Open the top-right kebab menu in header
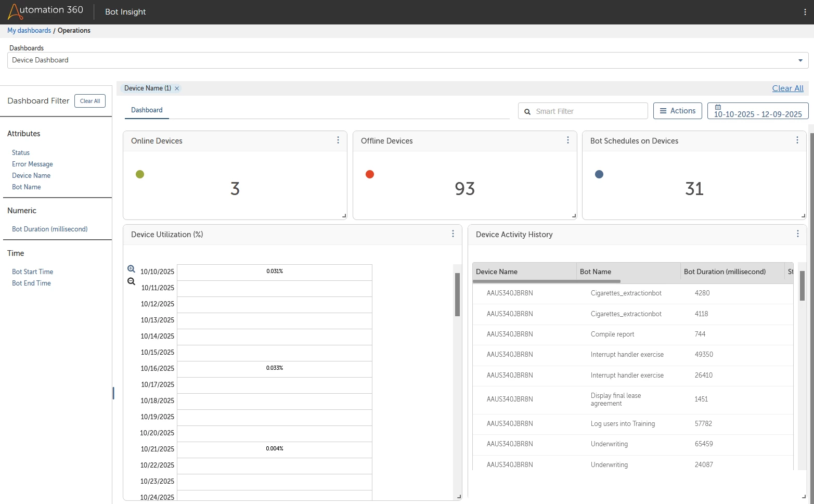 click(x=805, y=12)
